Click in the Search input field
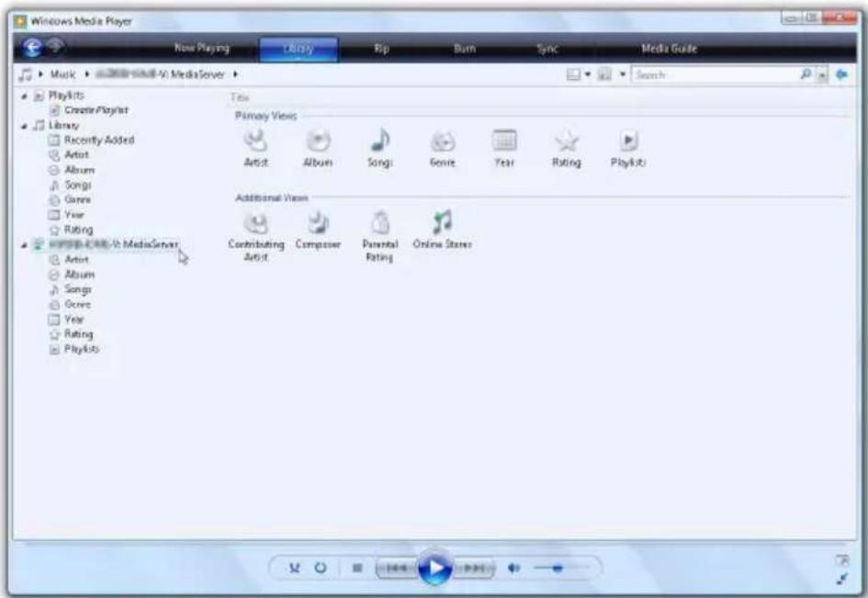Image resolution: width=868 pixels, height=598 pixels. click(x=716, y=74)
